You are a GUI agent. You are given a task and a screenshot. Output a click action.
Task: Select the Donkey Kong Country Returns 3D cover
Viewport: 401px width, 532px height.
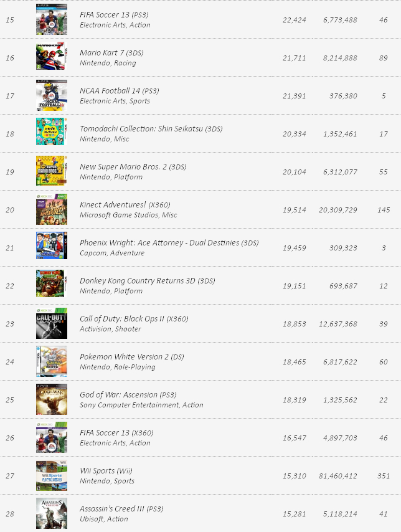click(51, 284)
